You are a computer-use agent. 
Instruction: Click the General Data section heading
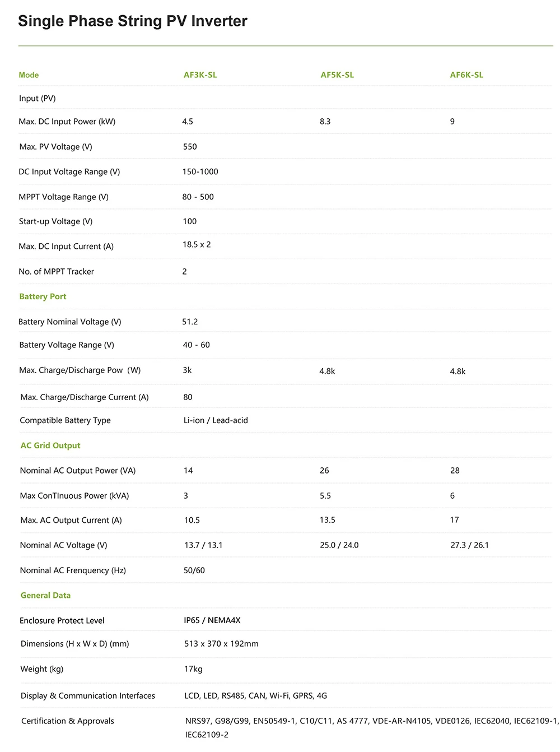coord(45,595)
